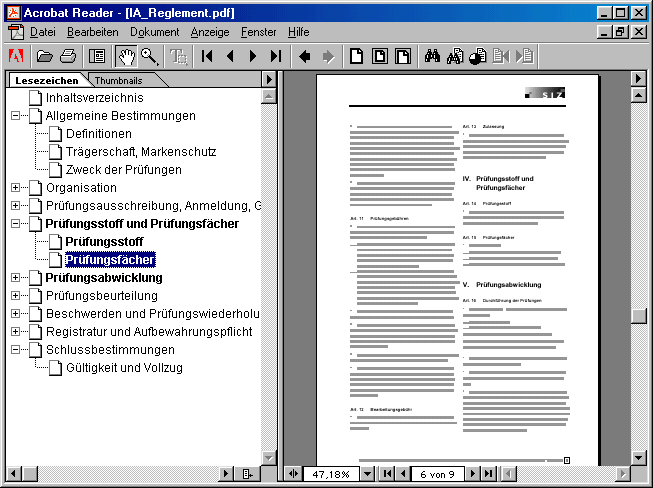Jump to the Inhaltsverzeichnis bookmark

94,98
